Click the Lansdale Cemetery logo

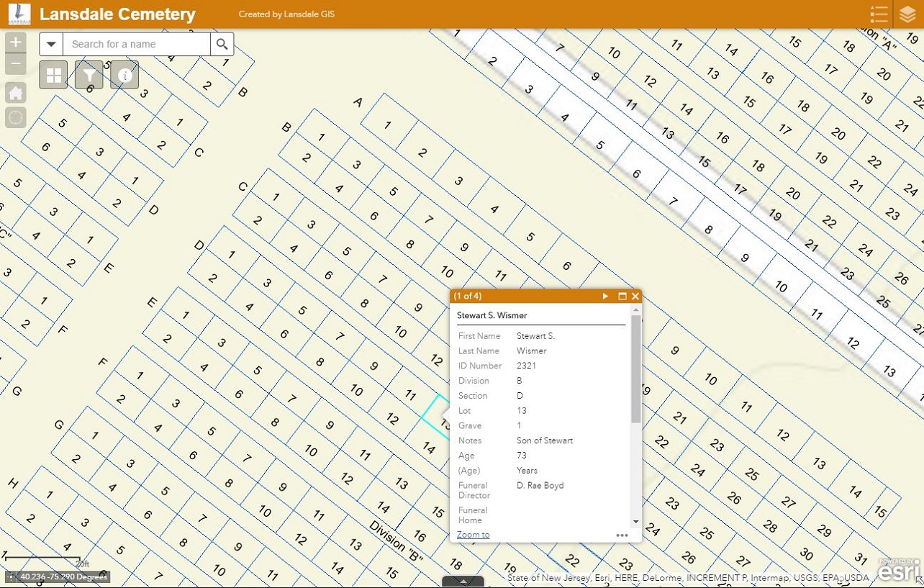point(19,14)
